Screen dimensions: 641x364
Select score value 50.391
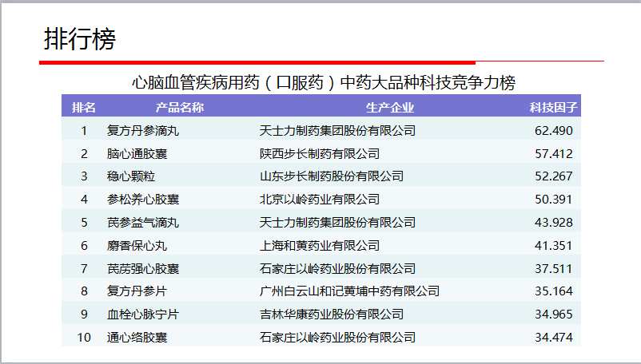554,199
